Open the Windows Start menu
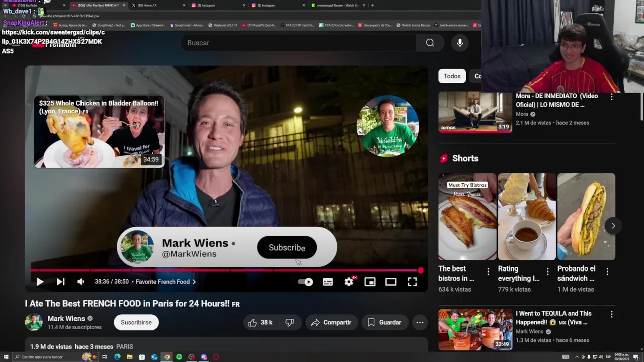644x362 pixels. [x=5, y=357]
